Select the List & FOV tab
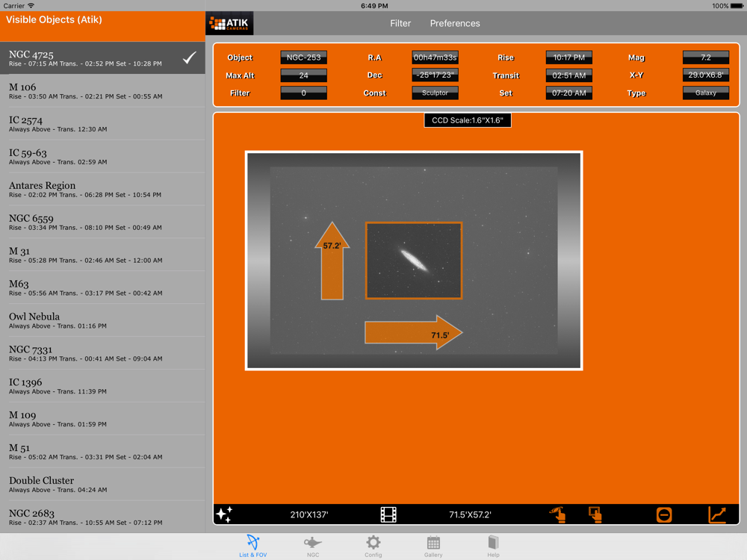This screenshot has width=747, height=560. 252,546
